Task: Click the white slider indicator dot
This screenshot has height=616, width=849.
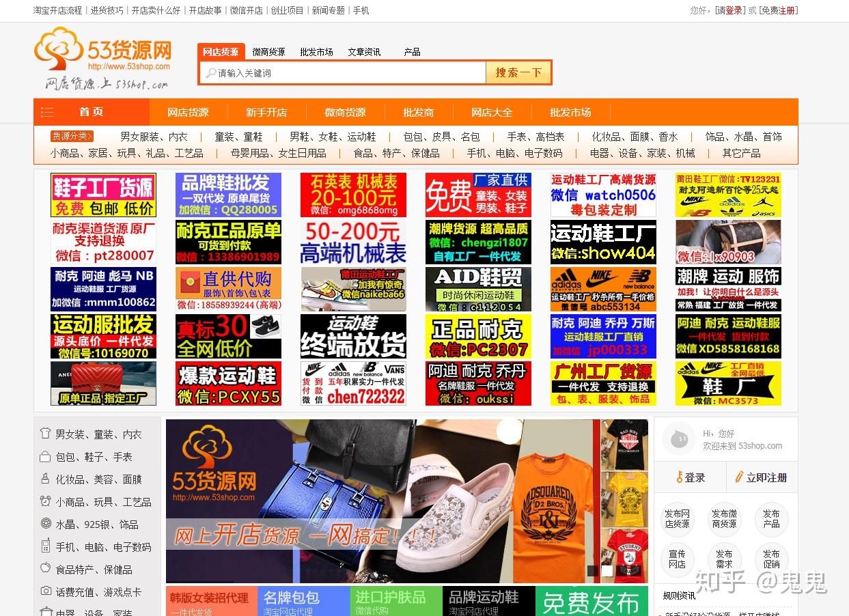Action: pyautogui.click(x=607, y=571)
